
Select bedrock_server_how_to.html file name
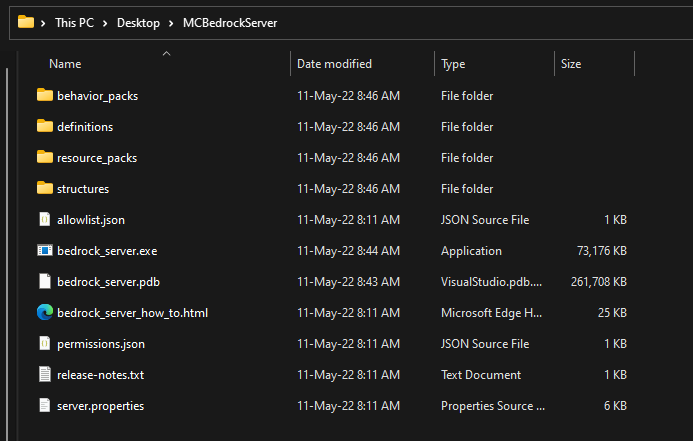[132, 313]
